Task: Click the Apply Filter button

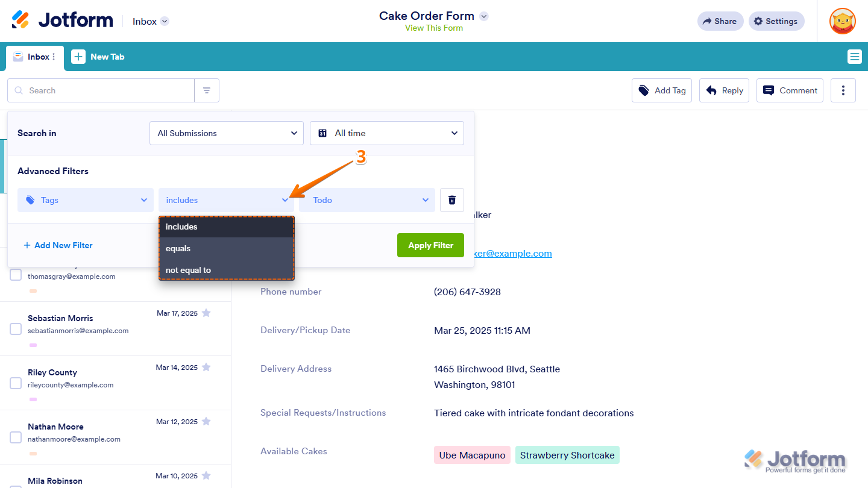Action: [x=430, y=245]
